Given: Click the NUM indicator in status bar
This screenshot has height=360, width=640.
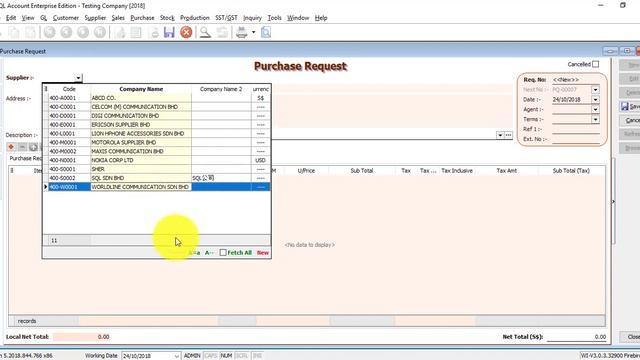Looking at the screenshot, I should (226, 356).
